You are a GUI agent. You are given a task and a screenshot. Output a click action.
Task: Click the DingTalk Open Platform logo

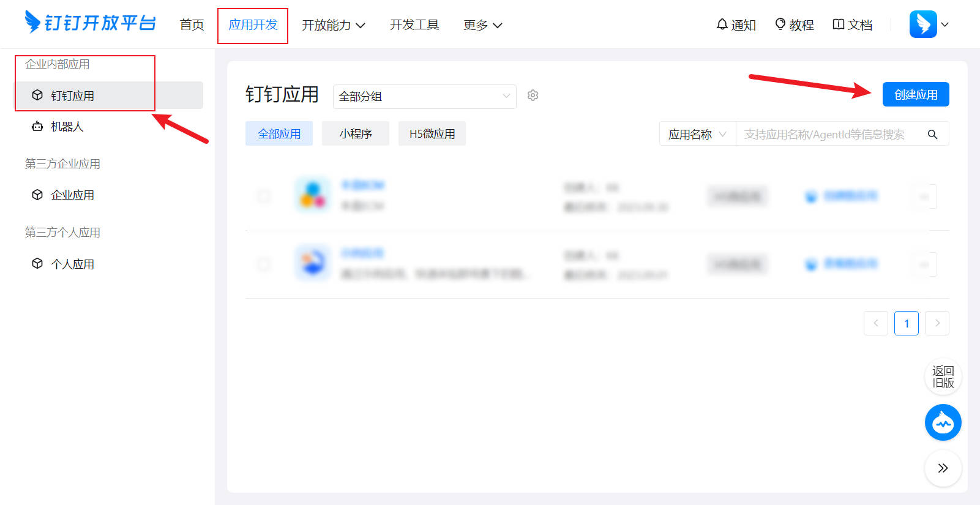click(x=90, y=23)
